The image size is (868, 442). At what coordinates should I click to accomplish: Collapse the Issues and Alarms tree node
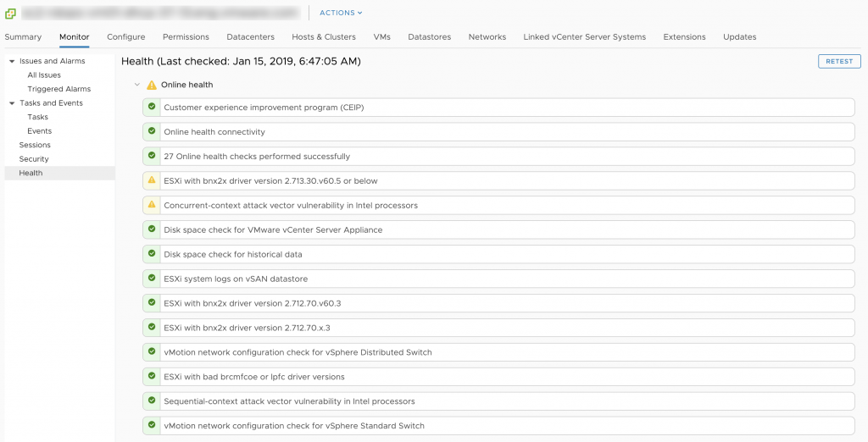click(12, 61)
